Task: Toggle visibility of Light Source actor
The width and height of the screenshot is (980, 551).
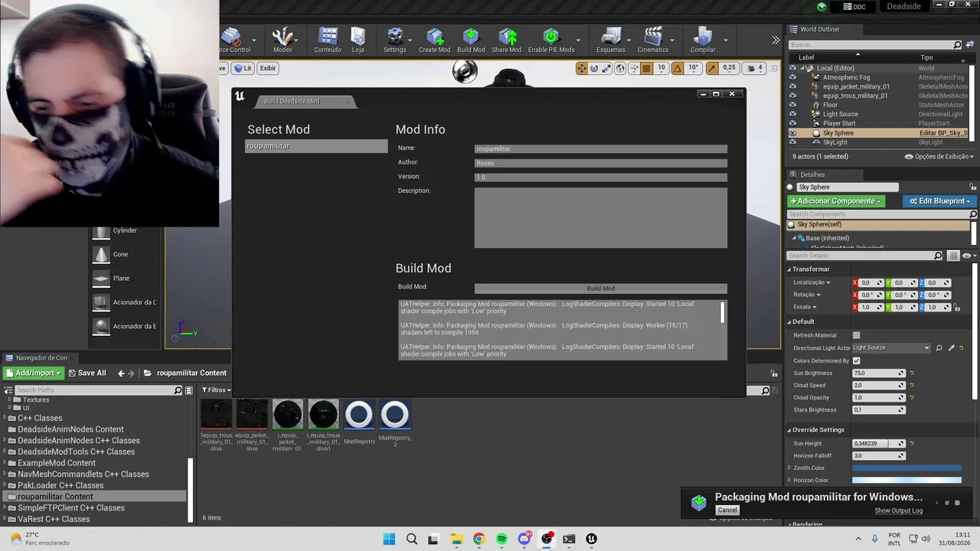Action: tap(792, 114)
